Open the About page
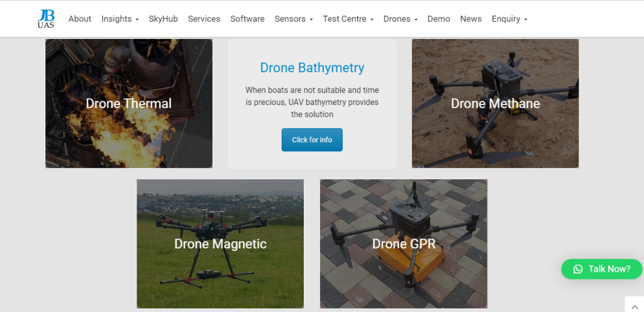644x312 pixels. [80, 19]
